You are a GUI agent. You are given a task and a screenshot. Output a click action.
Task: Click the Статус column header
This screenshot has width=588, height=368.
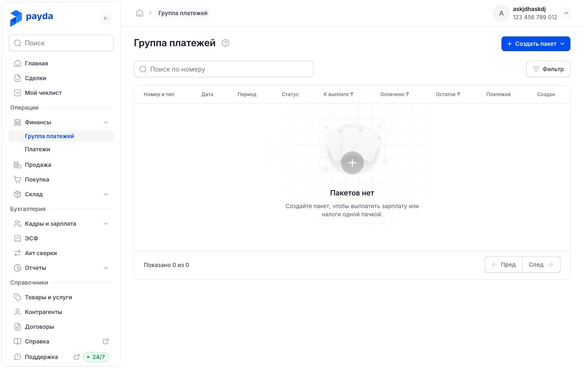click(290, 94)
